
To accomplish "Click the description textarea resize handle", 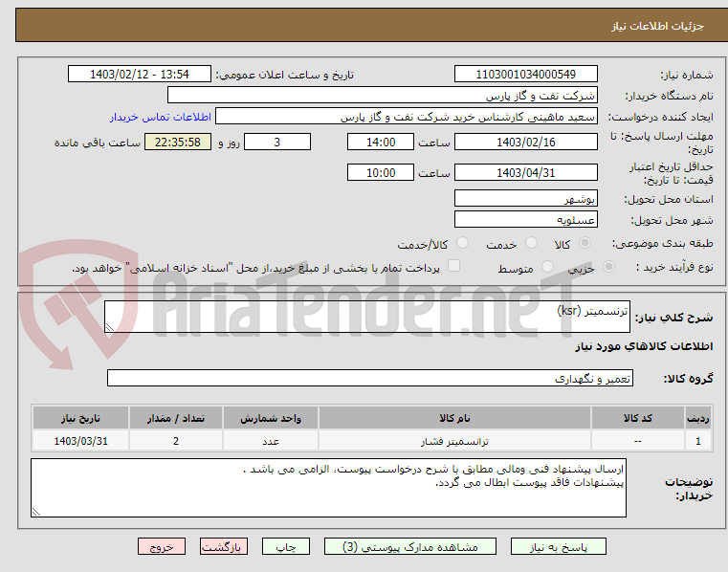I will tap(110, 327).
